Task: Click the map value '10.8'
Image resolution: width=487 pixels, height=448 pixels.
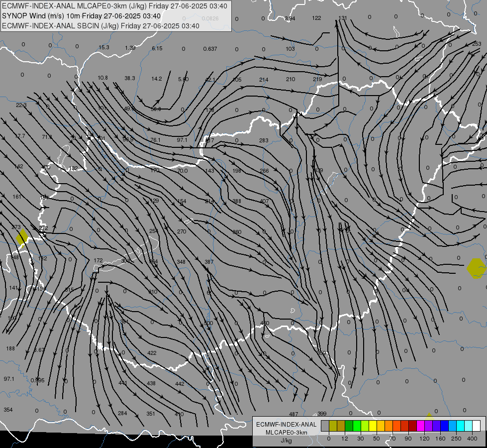Action: 102,78
